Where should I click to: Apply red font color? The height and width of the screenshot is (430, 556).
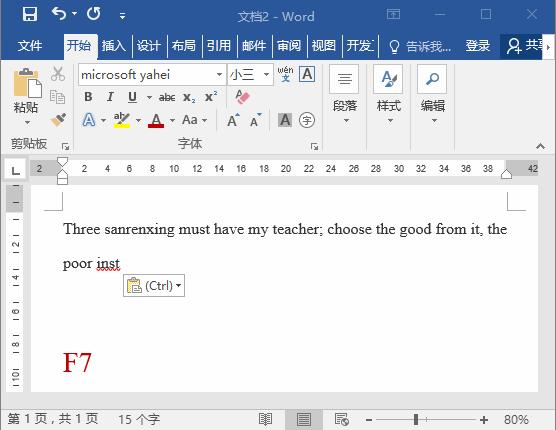pos(156,120)
